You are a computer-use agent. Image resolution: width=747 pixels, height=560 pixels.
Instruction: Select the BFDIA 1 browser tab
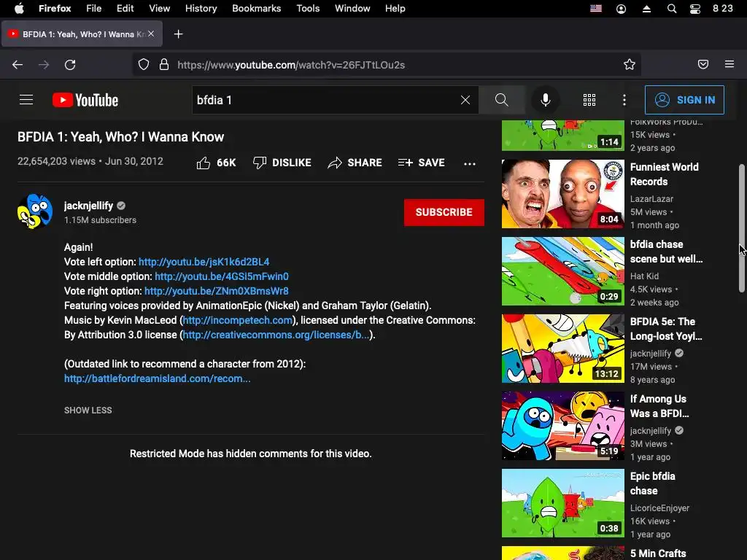82,34
